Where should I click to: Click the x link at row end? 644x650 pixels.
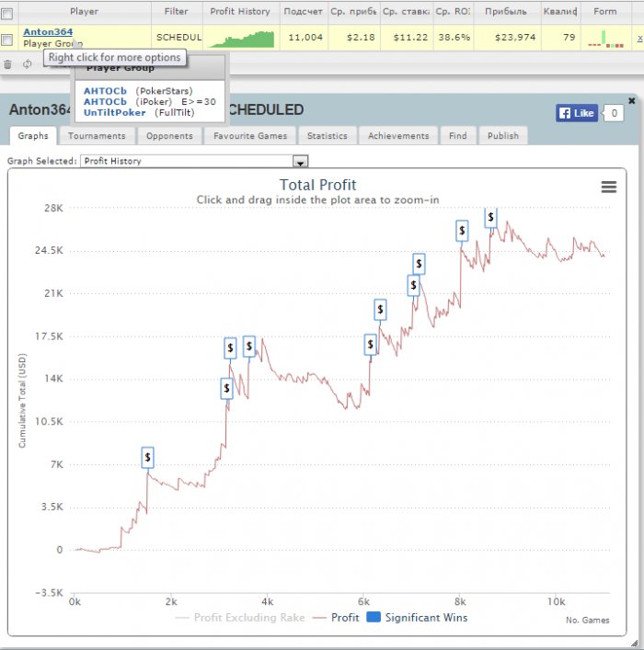639,38
